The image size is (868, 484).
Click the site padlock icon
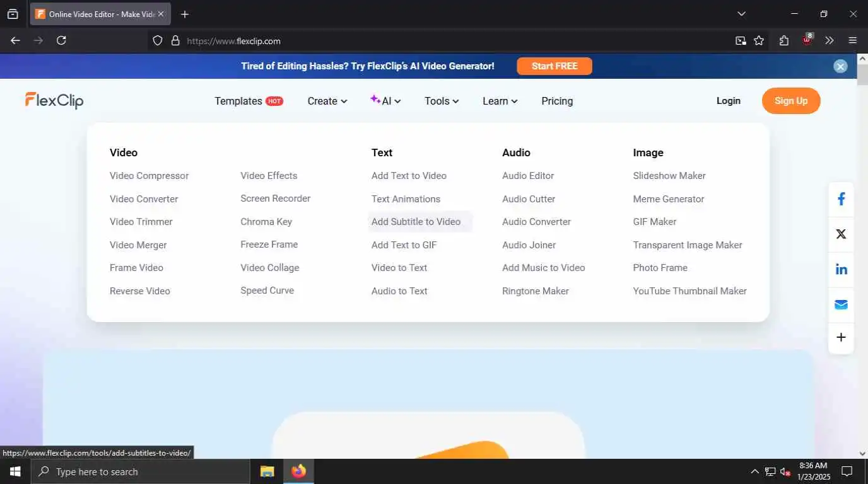pyautogui.click(x=176, y=40)
